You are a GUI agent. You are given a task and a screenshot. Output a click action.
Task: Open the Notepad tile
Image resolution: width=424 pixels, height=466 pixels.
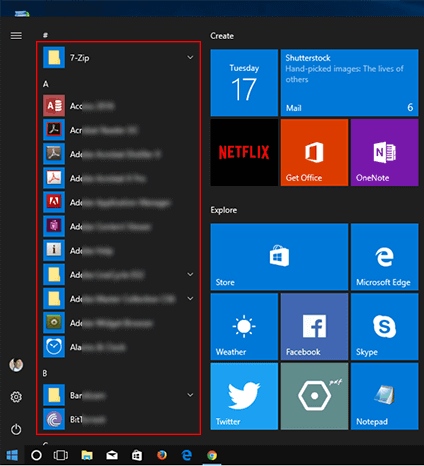tap(385, 396)
